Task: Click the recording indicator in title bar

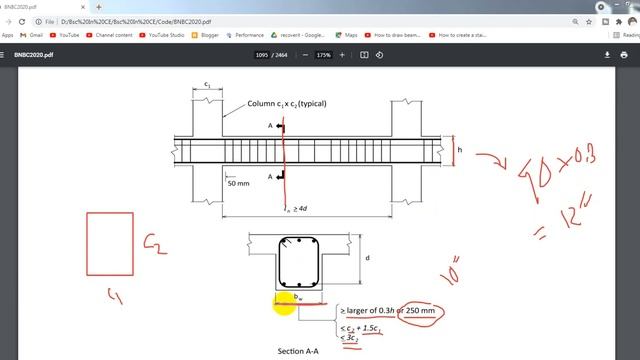Action: 601,7
